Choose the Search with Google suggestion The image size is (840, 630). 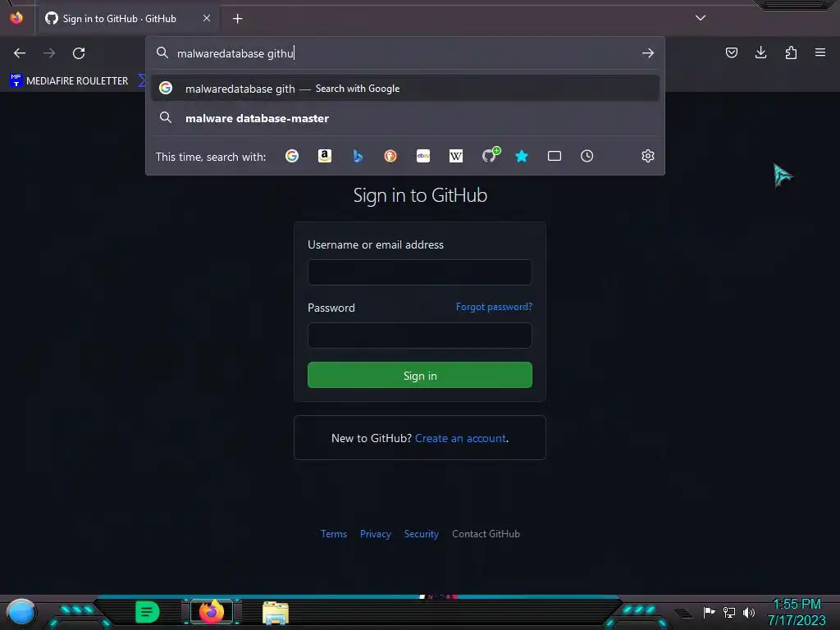(405, 89)
